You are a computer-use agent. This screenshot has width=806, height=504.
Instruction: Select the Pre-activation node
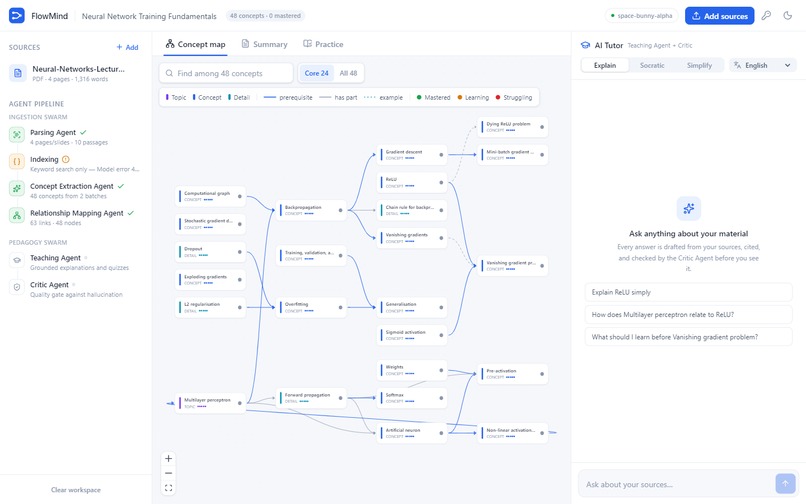[x=512, y=373]
